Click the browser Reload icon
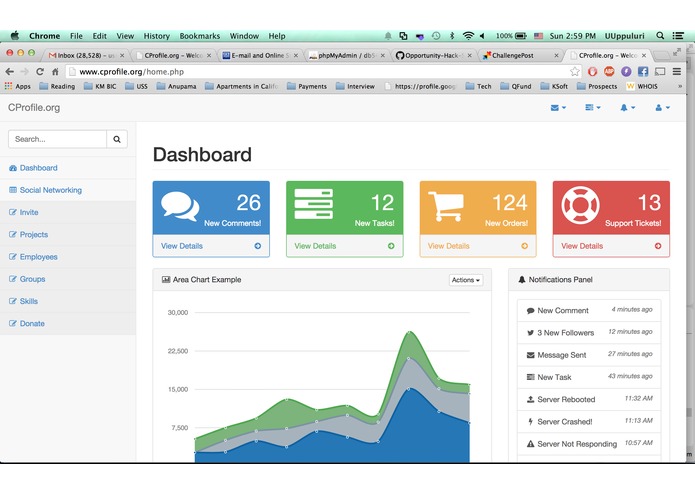 tap(40, 71)
